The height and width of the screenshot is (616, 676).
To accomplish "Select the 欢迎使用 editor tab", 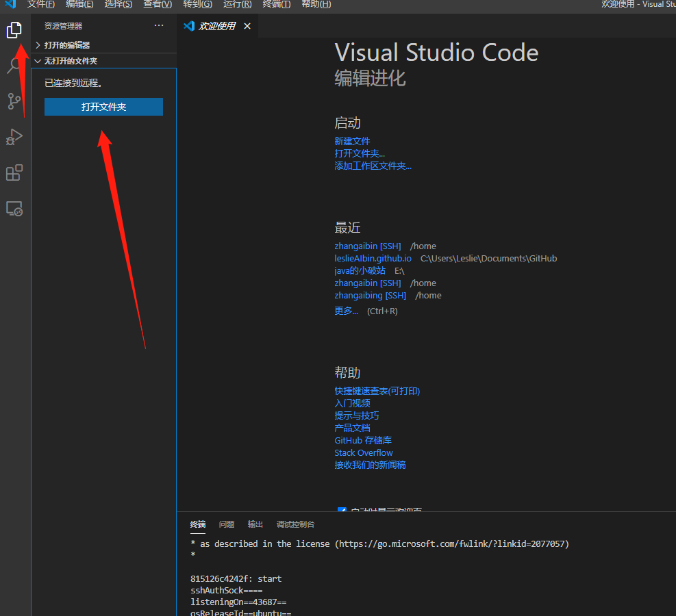I will (x=217, y=26).
